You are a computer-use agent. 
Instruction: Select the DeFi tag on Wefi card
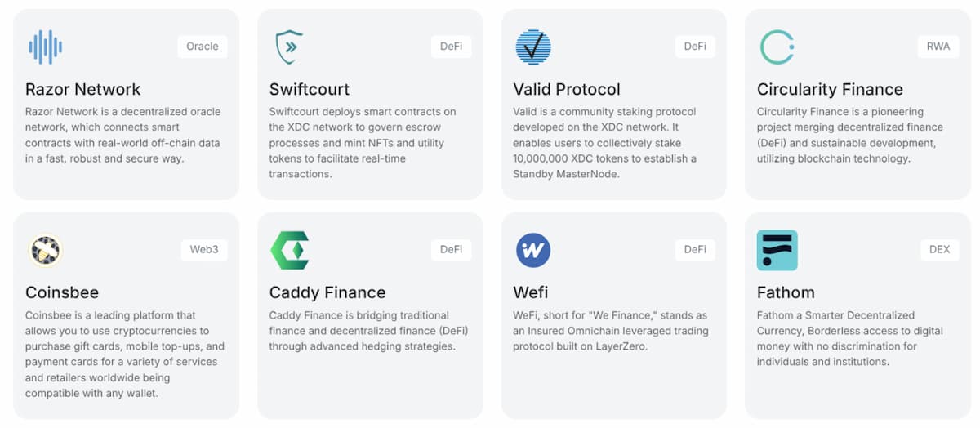pos(695,250)
